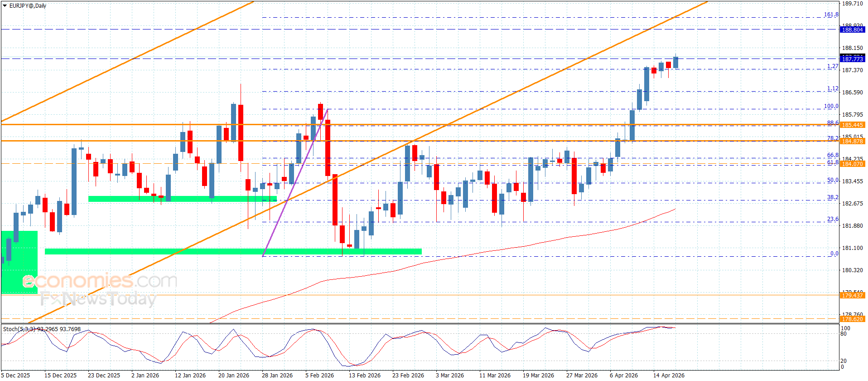
Task: Click the 14 Apr 2026 date label
Action: click(669, 376)
